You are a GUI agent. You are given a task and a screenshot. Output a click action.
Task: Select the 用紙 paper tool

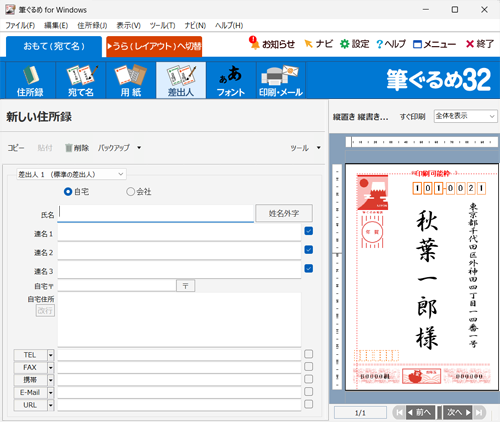click(x=131, y=80)
